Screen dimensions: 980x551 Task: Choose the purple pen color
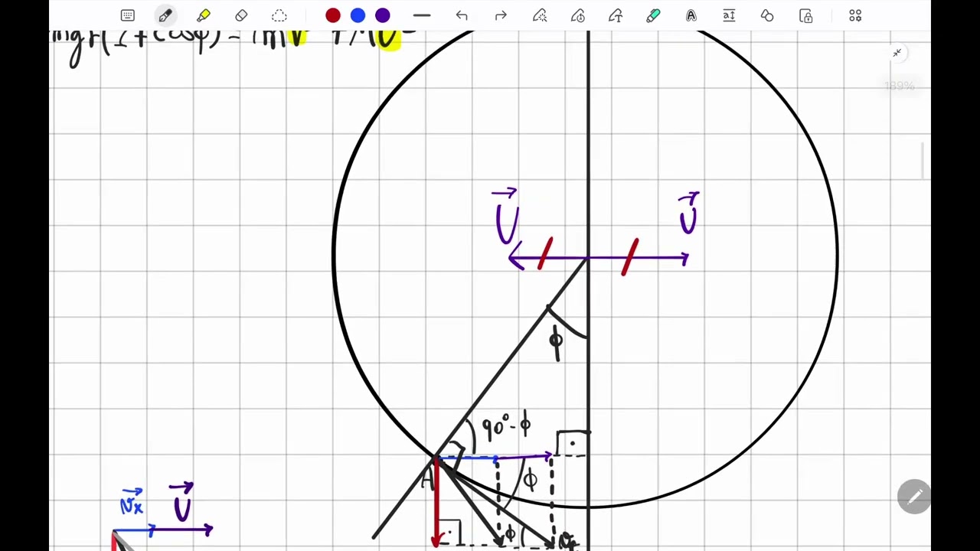(383, 15)
